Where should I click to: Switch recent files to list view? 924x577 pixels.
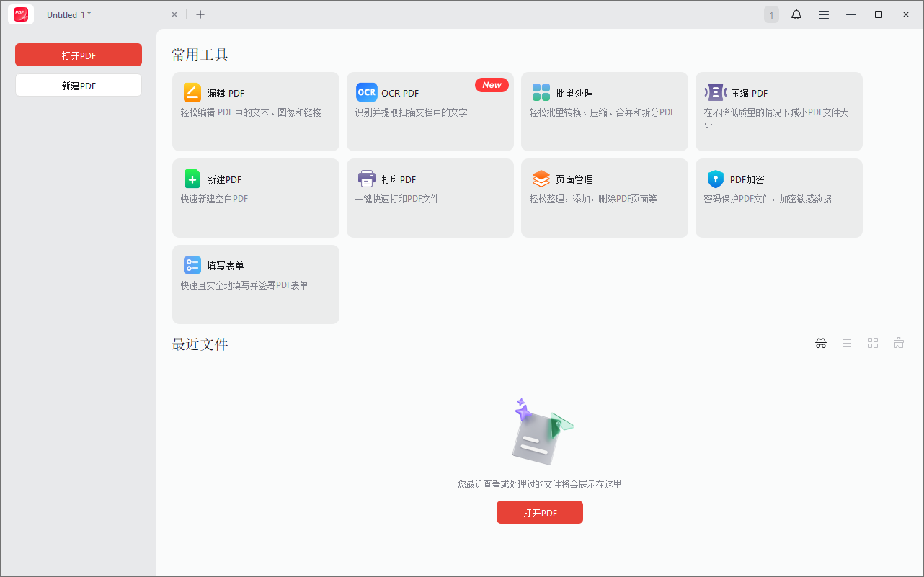pos(847,344)
